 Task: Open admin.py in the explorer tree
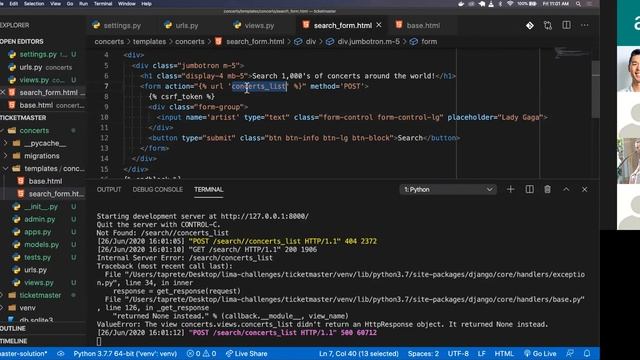click(x=39, y=220)
